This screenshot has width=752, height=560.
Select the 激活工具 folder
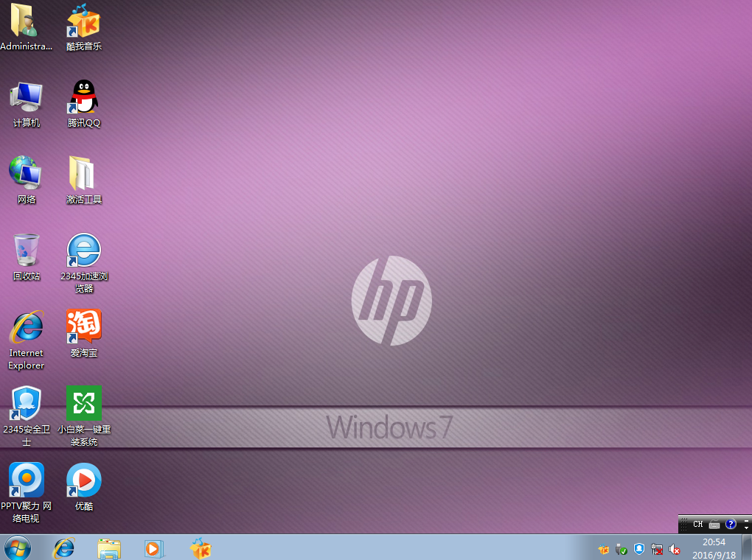point(84,181)
